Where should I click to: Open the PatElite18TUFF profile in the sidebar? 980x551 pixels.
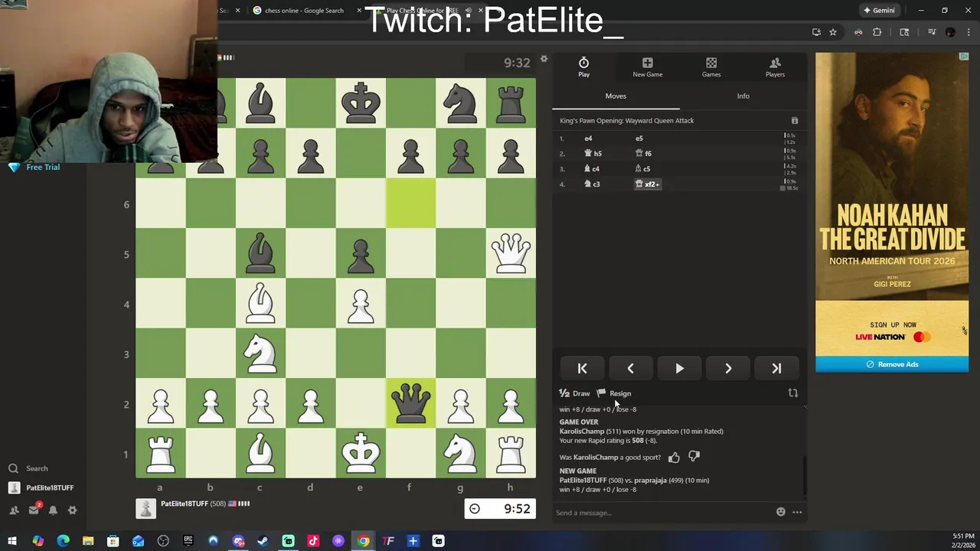pyautogui.click(x=41, y=487)
